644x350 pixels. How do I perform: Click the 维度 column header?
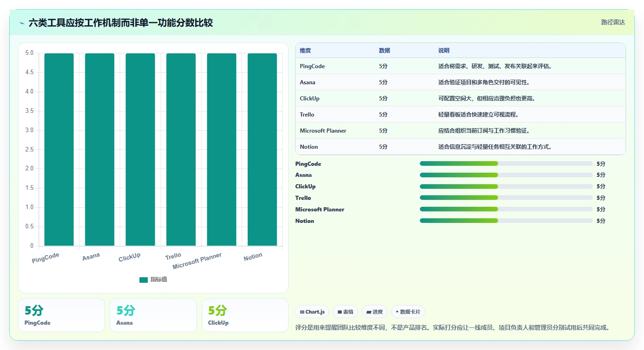(x=305, y=51)
